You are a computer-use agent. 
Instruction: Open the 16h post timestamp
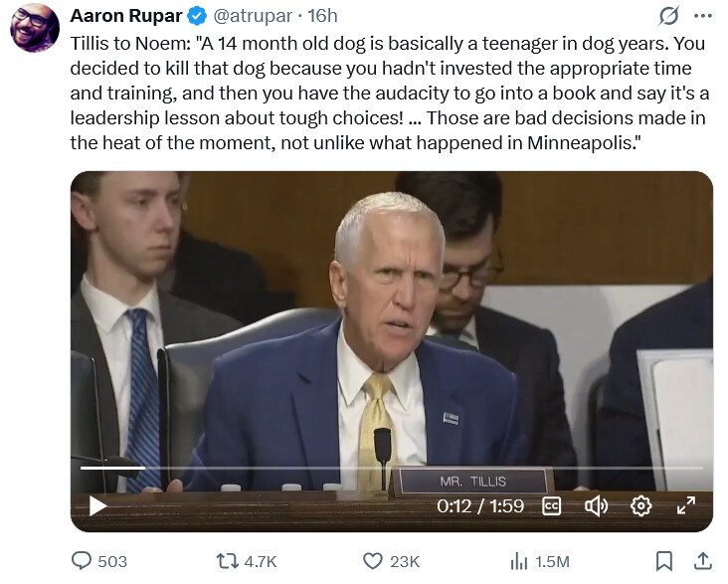pyautogui.click(x=322, y=16)
